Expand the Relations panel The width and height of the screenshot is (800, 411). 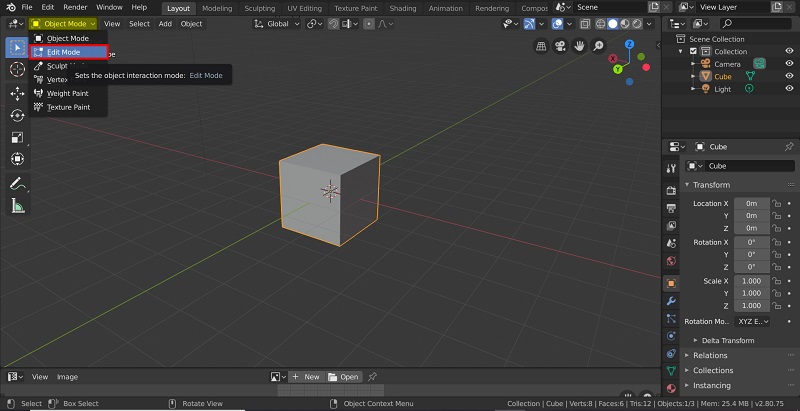[x=710, y=355]
